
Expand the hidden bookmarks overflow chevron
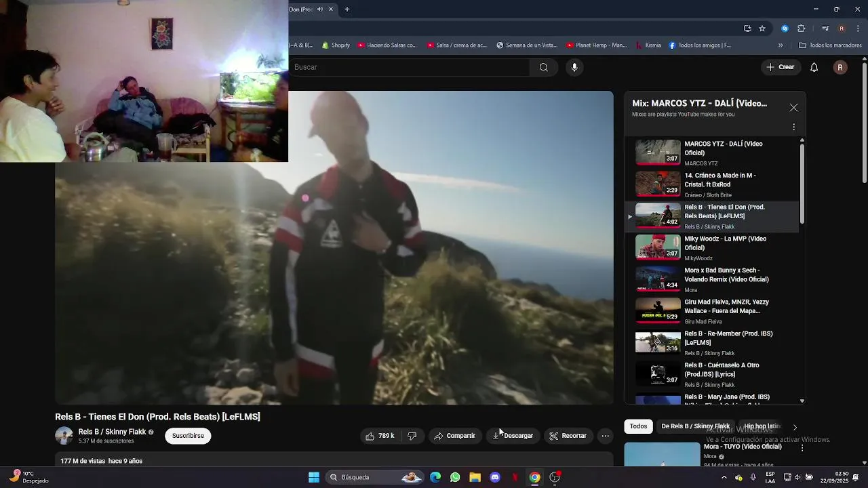pos(781,45)
